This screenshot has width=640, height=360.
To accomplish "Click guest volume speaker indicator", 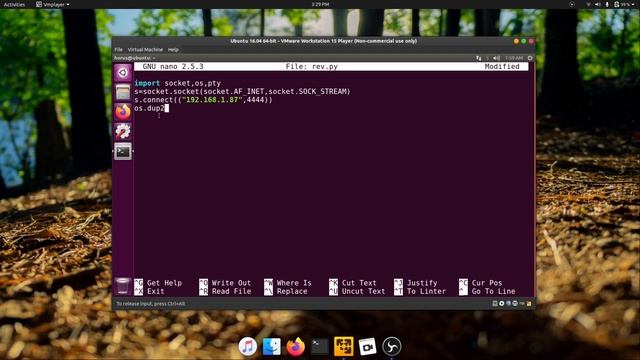I will click(x=496, y=58).
